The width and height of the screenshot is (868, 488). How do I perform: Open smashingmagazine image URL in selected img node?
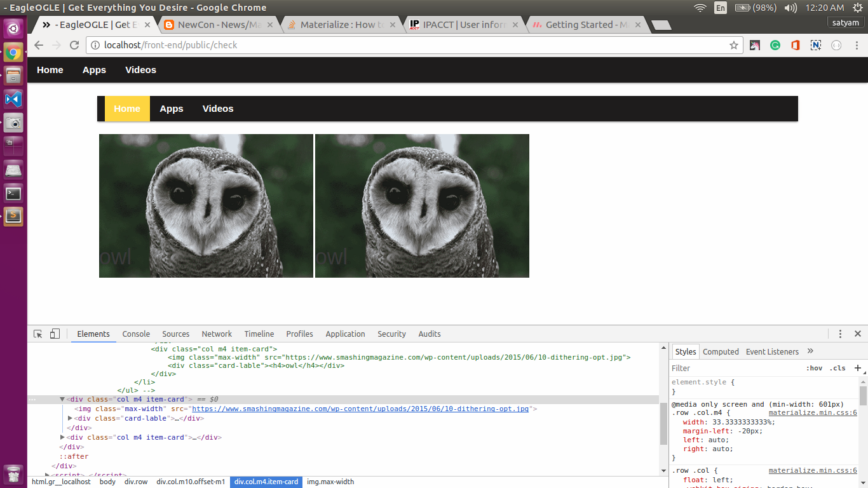tap(360, 409)
